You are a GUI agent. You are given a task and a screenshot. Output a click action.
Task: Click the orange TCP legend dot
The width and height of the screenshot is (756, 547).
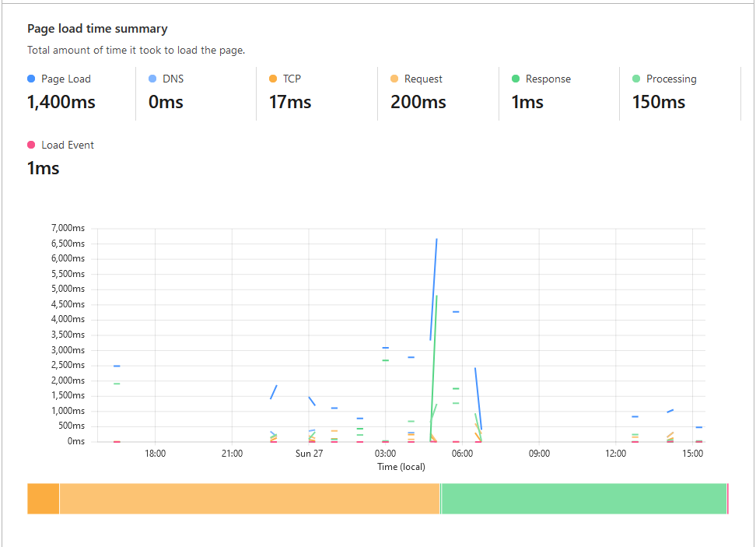(x=273, y=79)
